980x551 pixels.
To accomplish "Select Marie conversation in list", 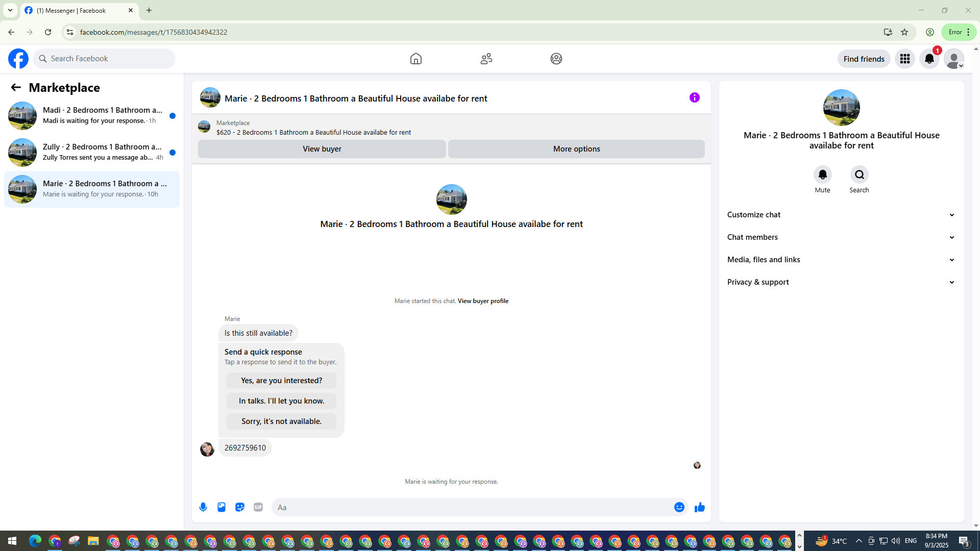I will point(92,189).
